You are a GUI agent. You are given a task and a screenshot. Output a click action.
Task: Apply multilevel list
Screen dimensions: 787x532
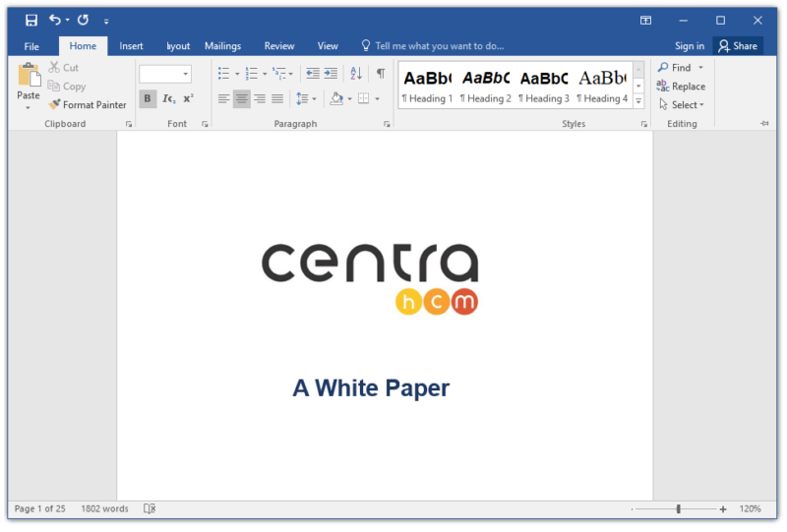[x=279, y=74]
